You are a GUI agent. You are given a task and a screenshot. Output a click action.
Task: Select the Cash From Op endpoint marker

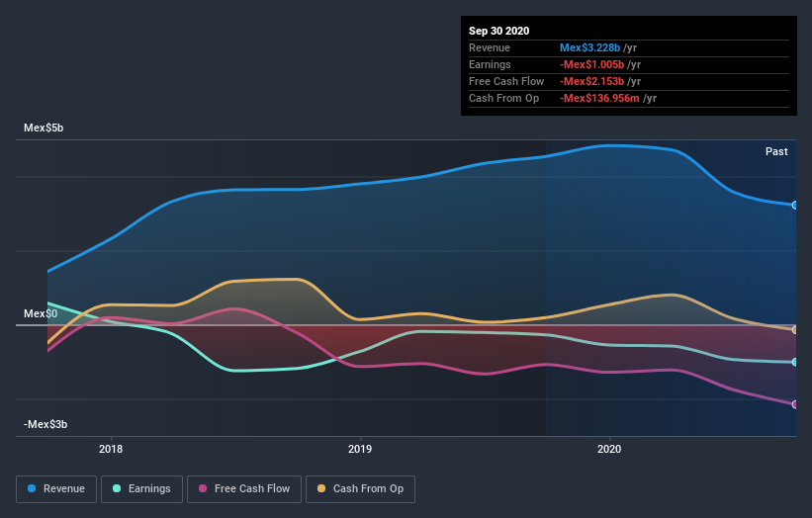tap(794, 329)
